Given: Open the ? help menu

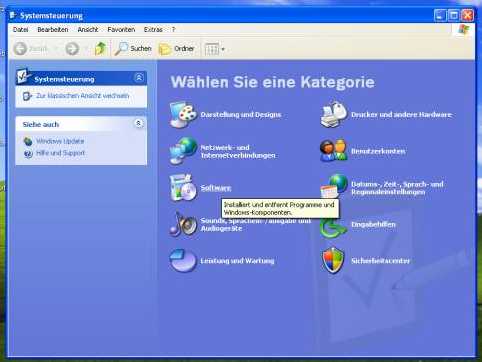Looking at the screenshot, I should 173,30.
